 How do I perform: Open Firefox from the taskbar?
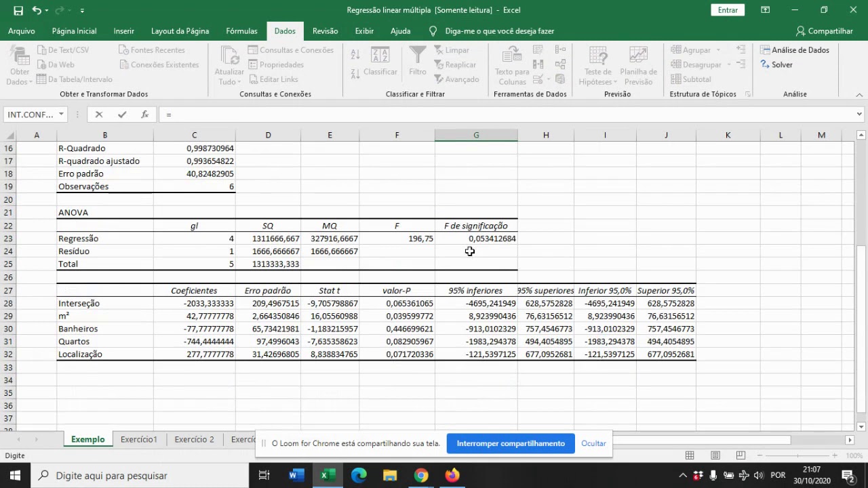452,475
